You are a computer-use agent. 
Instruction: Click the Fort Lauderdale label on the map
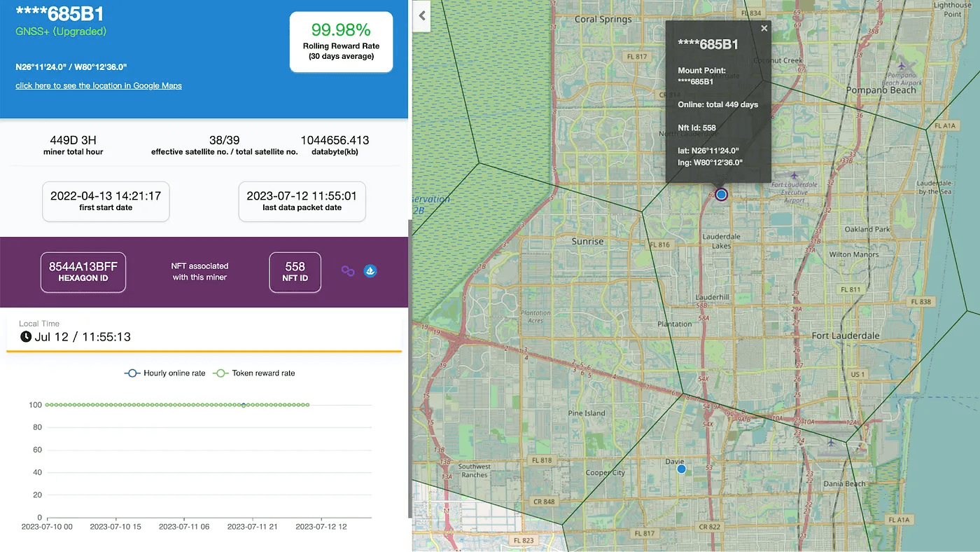tap(846, 336)
